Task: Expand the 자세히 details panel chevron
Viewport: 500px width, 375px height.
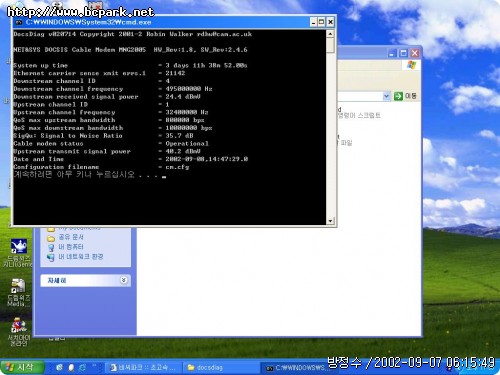Action: pos(123,280)
